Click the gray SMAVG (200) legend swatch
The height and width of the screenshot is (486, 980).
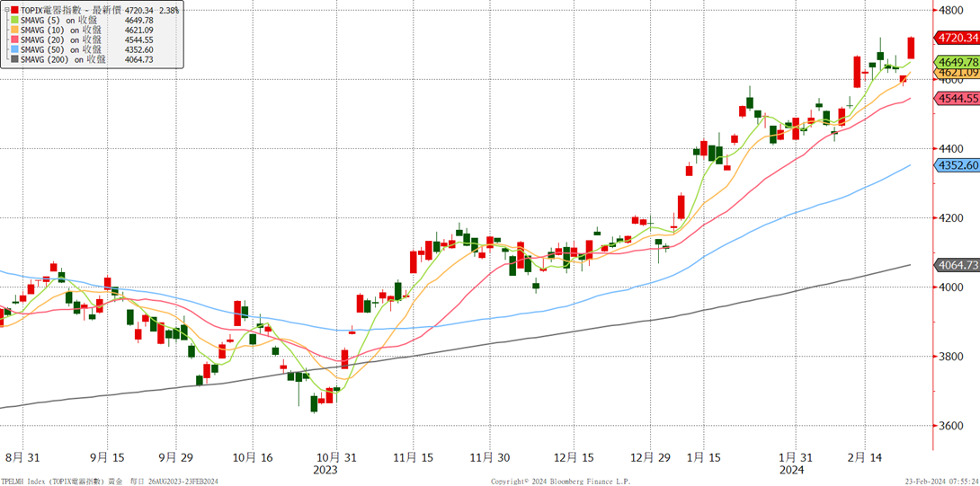pos(15,59)
